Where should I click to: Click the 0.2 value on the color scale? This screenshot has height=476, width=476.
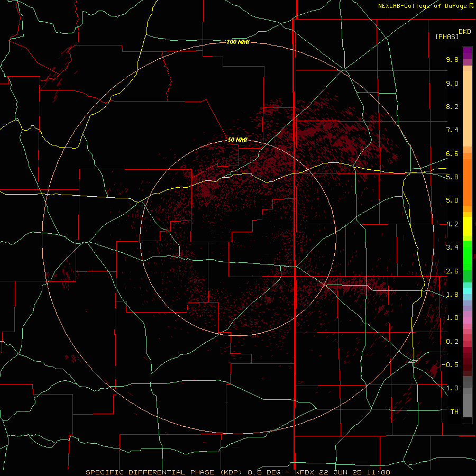(x=452, y=342)
